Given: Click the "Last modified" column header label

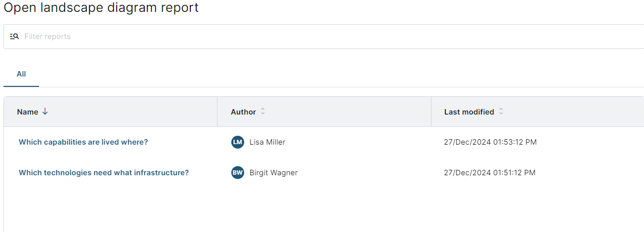Looking at the screenshot, I should (469, 112).
